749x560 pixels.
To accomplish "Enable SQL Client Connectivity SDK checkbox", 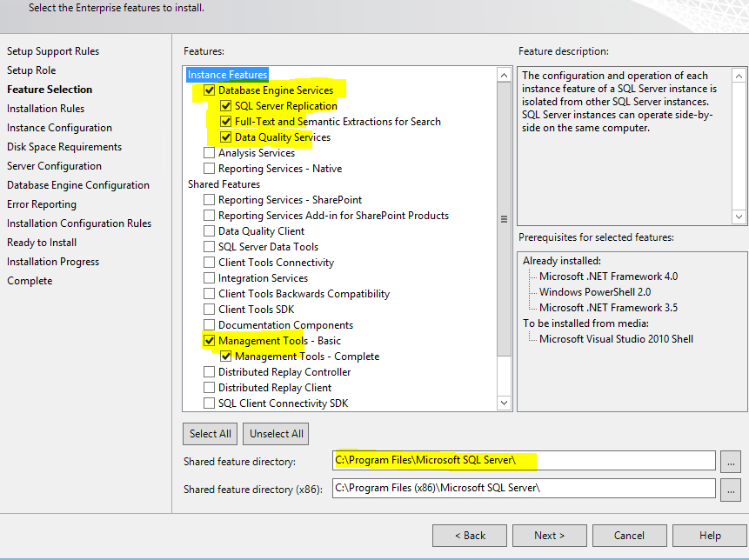I will (x=210, y=403).
